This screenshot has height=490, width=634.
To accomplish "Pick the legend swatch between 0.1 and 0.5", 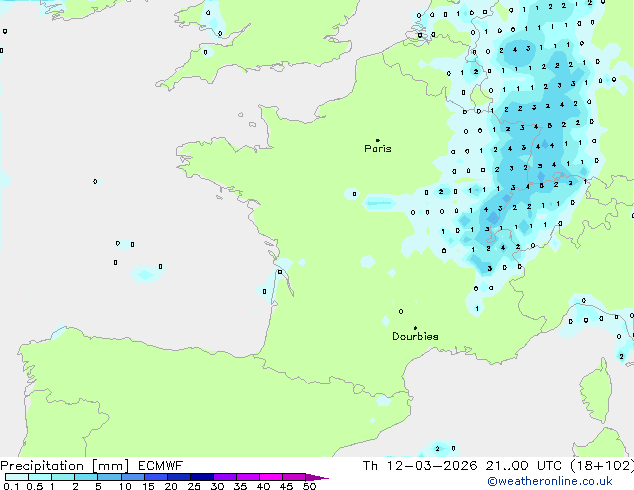I will point(17,477).
